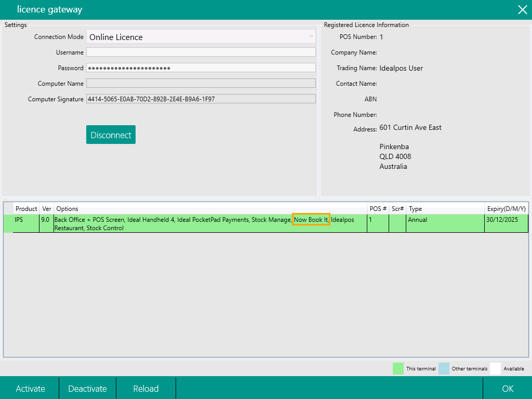
Task: Click the Ver column header
Action: [46, 209]
